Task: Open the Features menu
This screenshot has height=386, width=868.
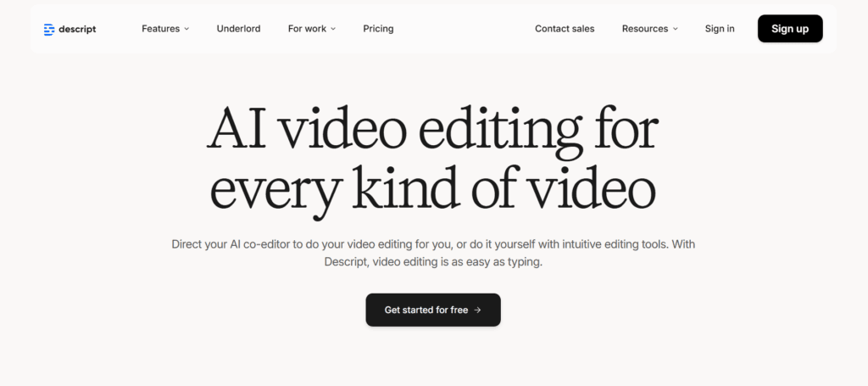Action: point(160,29)
